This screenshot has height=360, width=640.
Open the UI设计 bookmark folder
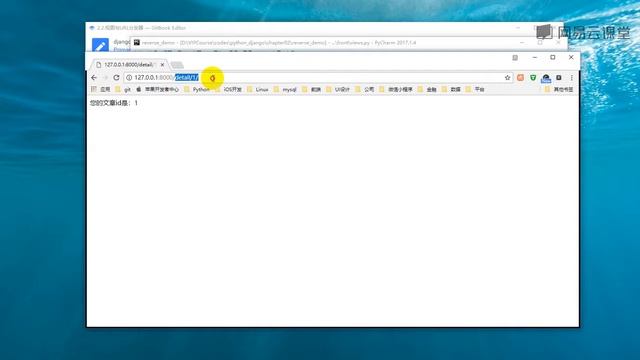coord(338,89)
